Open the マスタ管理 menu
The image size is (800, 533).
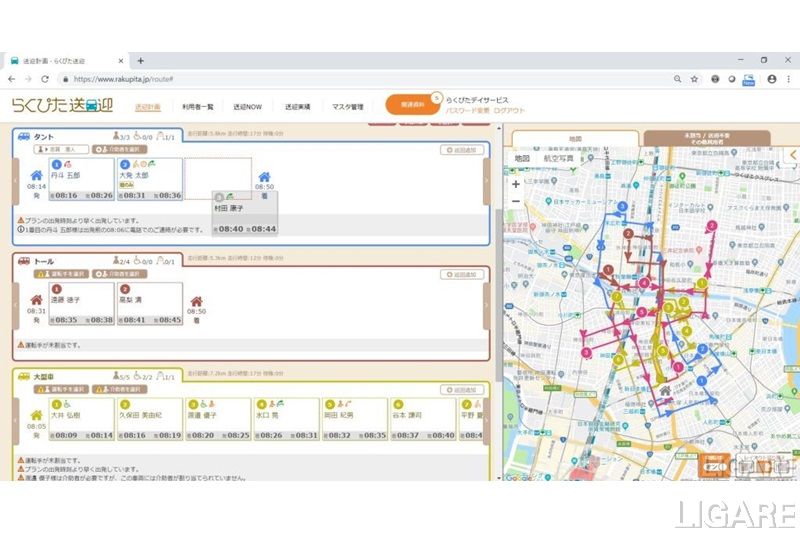(x=348, y=106)
